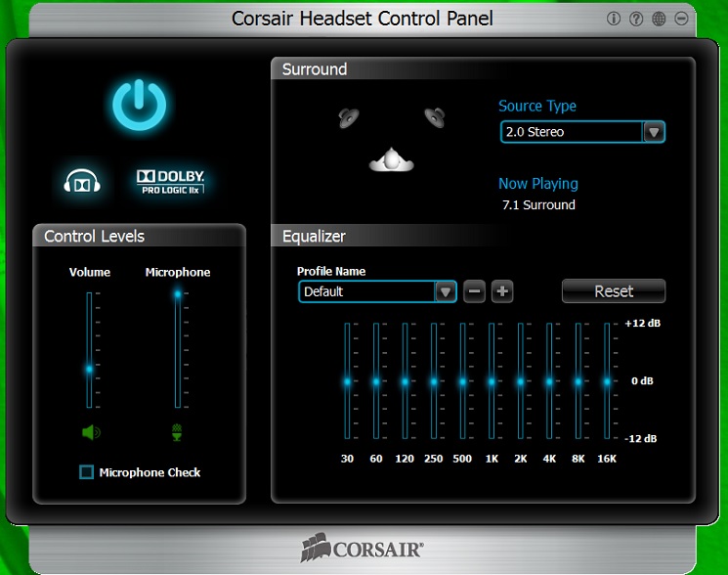The image size is (728, 575).
Task: Expand the Profile Name dropdown arrow
Action: [446, 291]
